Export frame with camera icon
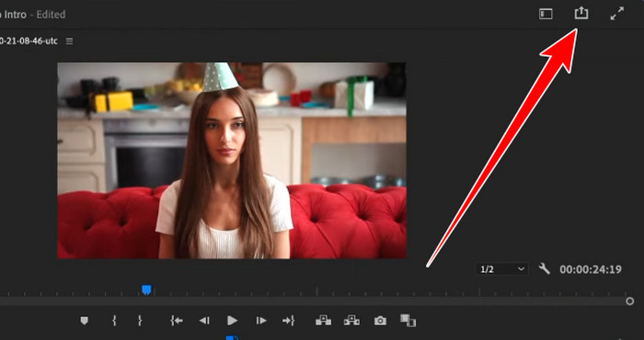The width and height of the screenshot is (644, 340). pyautogui.click(x=380, y=321)
